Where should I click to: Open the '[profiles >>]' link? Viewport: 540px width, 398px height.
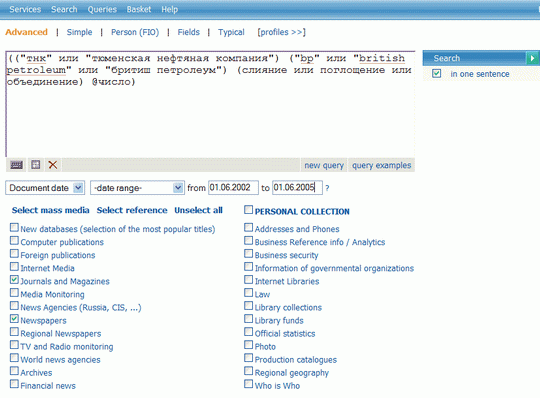[x=281, y=32]
